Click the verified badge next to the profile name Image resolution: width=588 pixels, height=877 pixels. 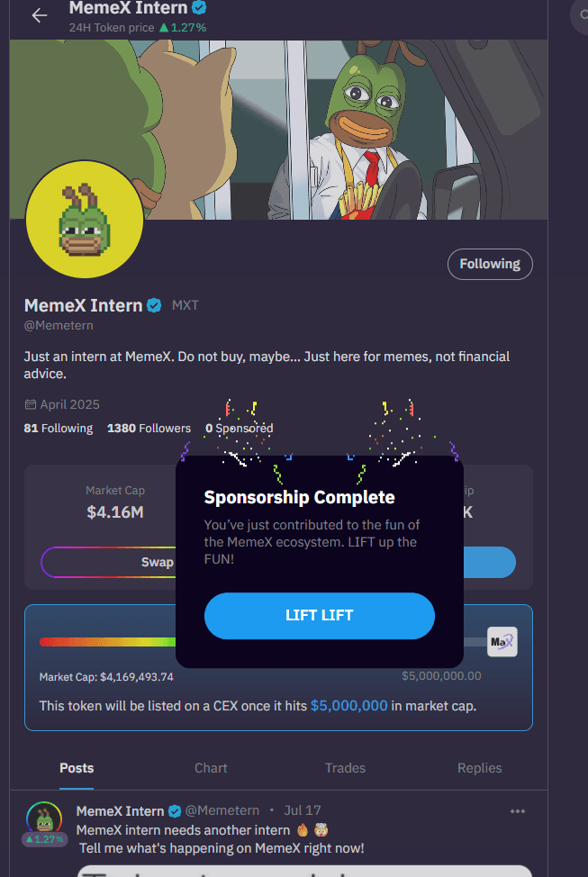[154, 305]
